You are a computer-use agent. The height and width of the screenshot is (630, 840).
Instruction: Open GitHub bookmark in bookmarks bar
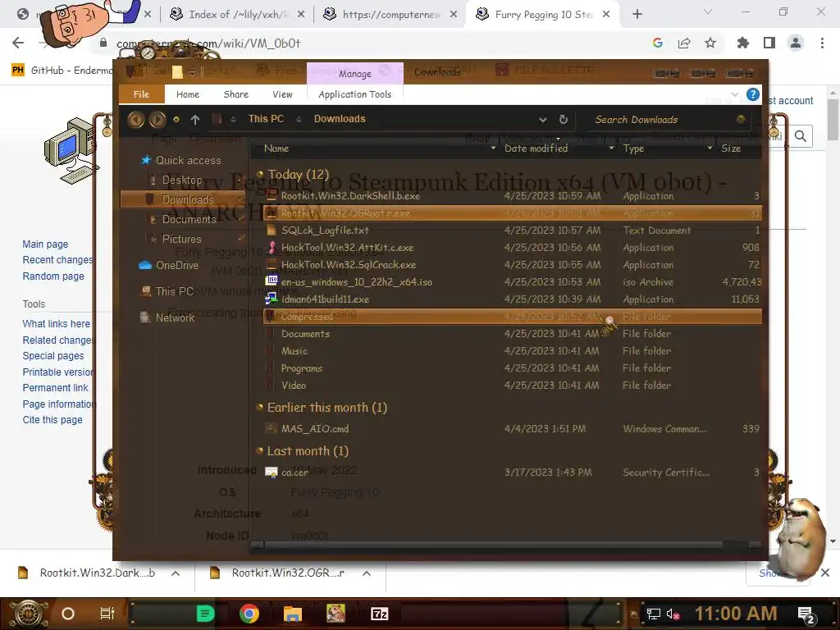(x=62, y=71)
